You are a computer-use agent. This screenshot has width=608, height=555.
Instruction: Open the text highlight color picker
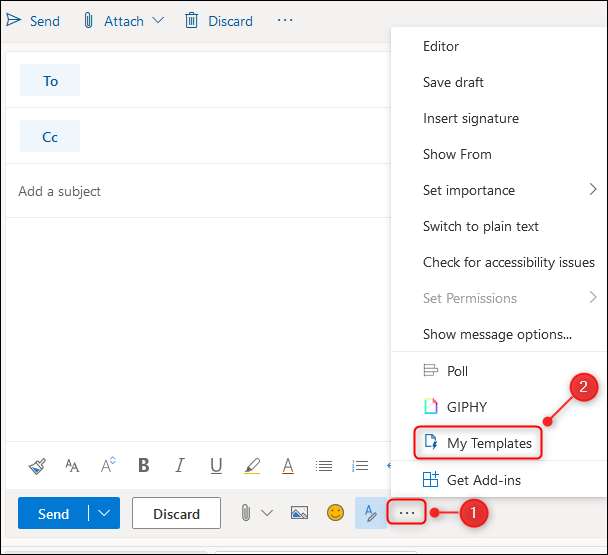pos(252,466)
